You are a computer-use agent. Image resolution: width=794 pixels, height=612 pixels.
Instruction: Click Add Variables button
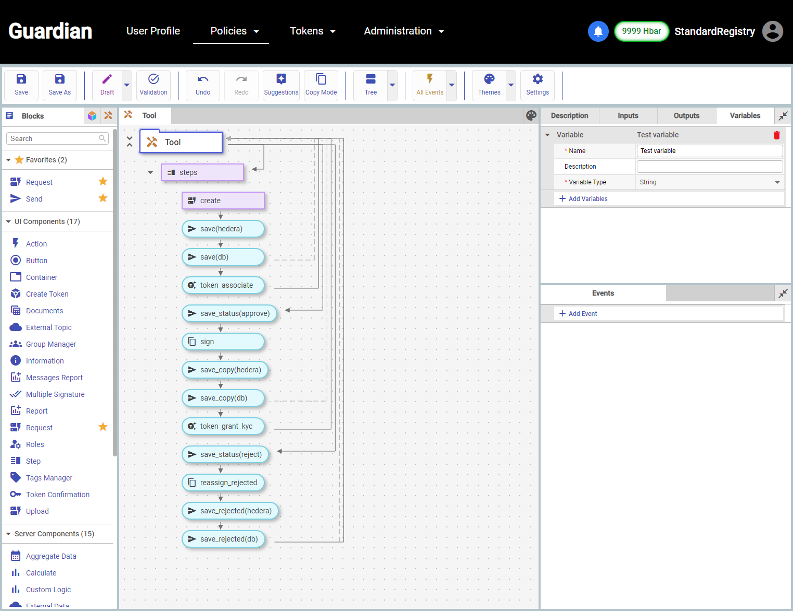[584, 199]
